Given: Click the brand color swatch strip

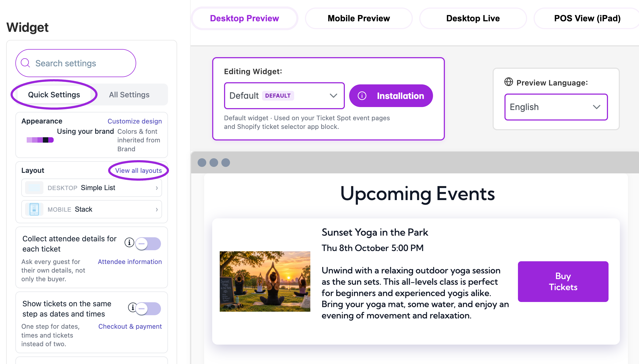Looking at the screenshot, I should 40,140.
